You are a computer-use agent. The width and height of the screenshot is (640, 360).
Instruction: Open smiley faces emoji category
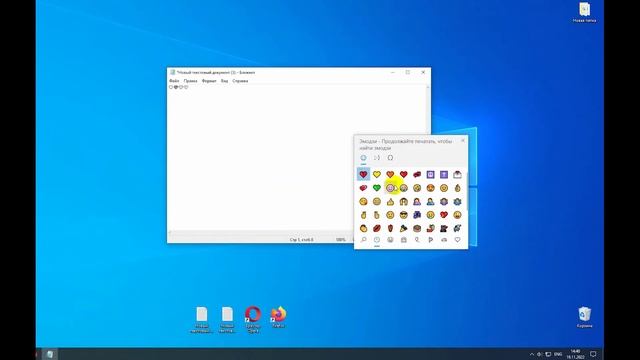390,240
